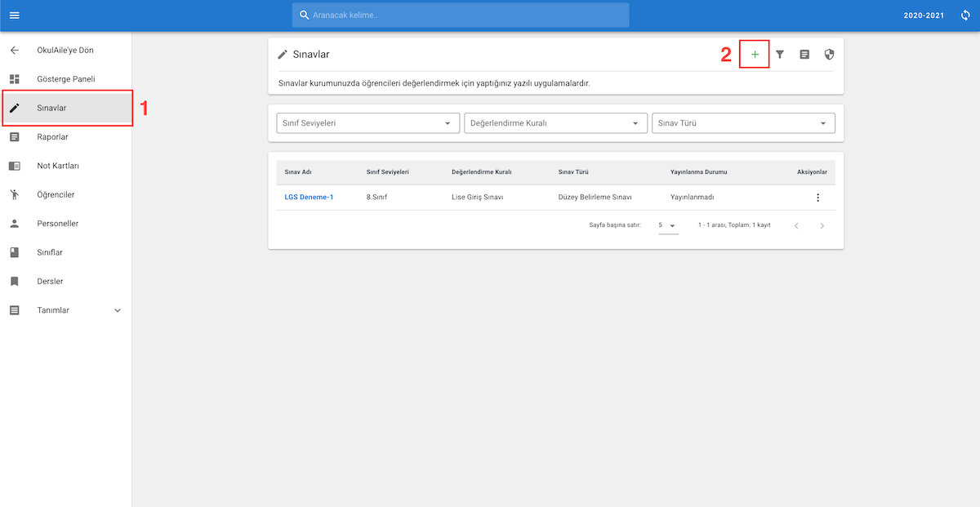Click the document list icon in Sınavlar header
This screenshot has height=507, width=980.
(804, 55)
